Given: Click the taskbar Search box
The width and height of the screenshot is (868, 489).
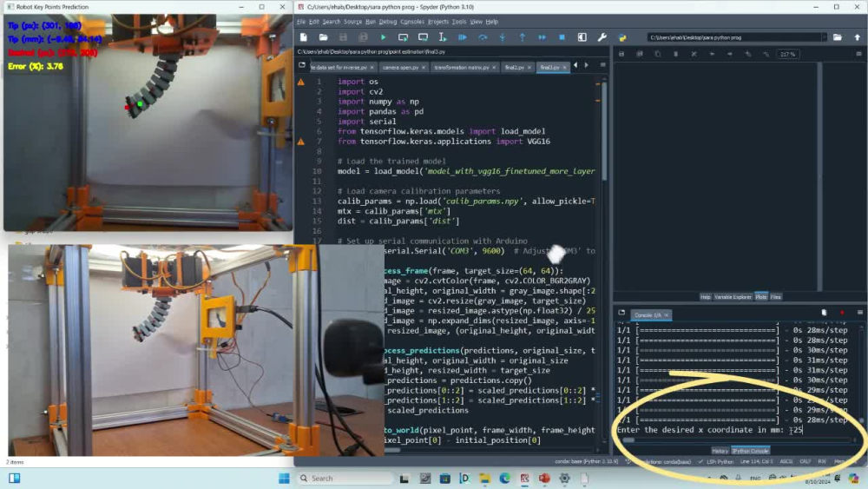Looking at the screenshot, I should tap(345, 479).
